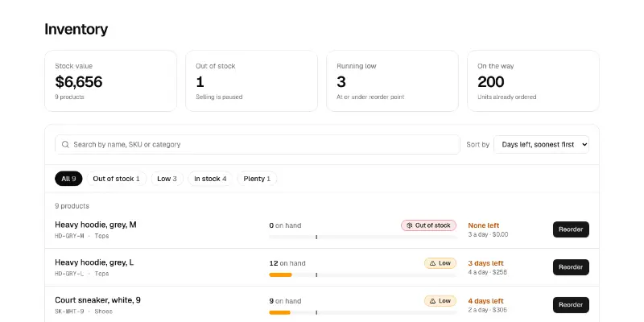This screenshot has width=644, height=322.
Task: Click the SKU text SK-WHT-9
Action: (x=69, y=312)
